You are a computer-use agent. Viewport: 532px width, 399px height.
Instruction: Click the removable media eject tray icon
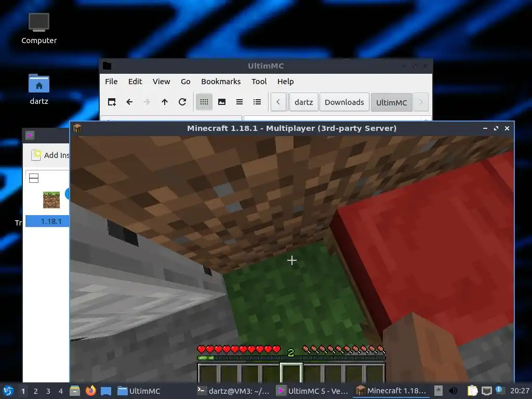click(x=438, y=391)
